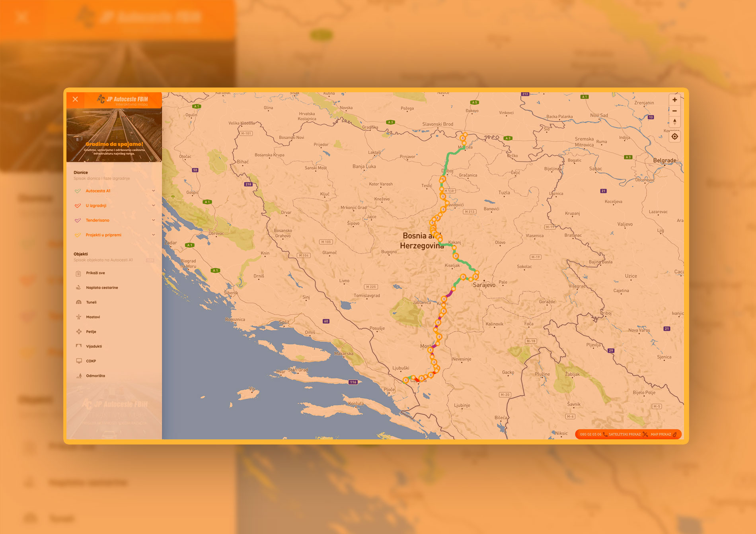756x534 pixels.
Task: Switch to Satelitski prikaz view
Action: point(624,435)
